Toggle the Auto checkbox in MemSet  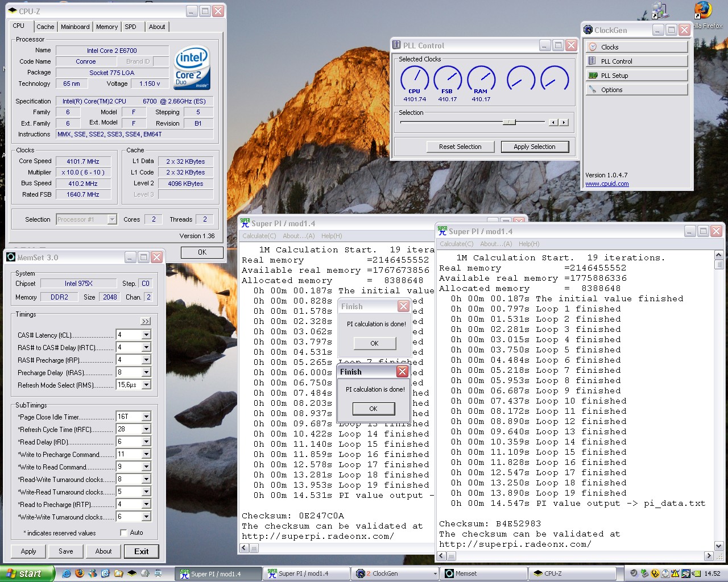pyautogui.click(x=123, y=533)
